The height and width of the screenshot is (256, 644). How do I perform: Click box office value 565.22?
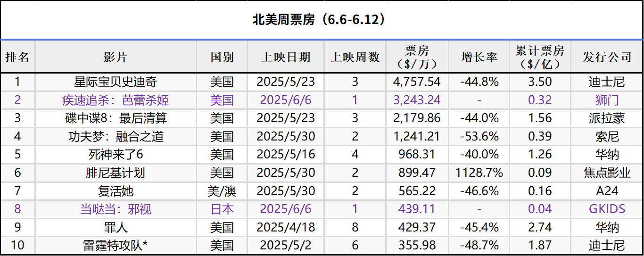tap(417, 191)
